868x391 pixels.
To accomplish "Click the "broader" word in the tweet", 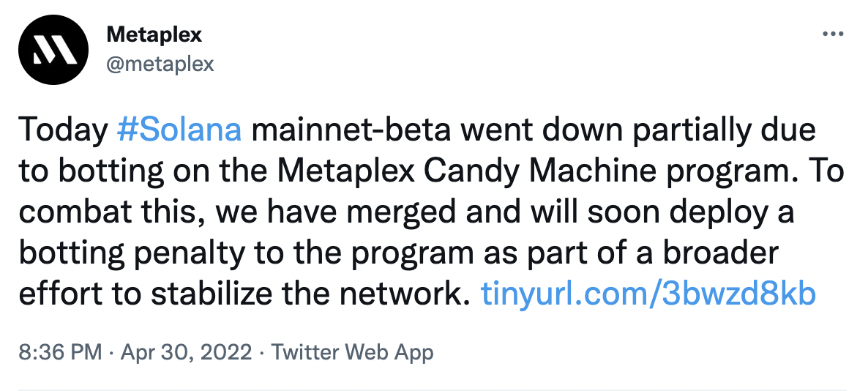I will pos(721,253).
